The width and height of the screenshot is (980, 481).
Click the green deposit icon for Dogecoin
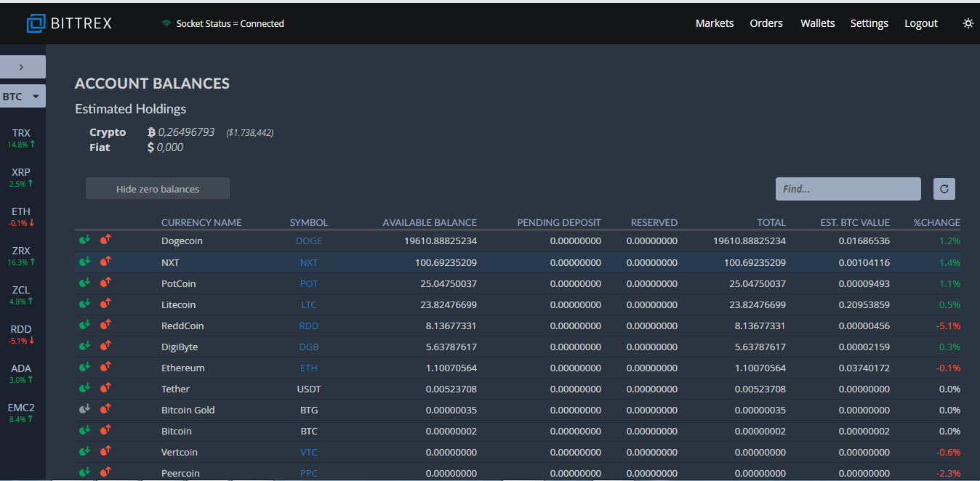pyautogui.click(x=85, y=239)
